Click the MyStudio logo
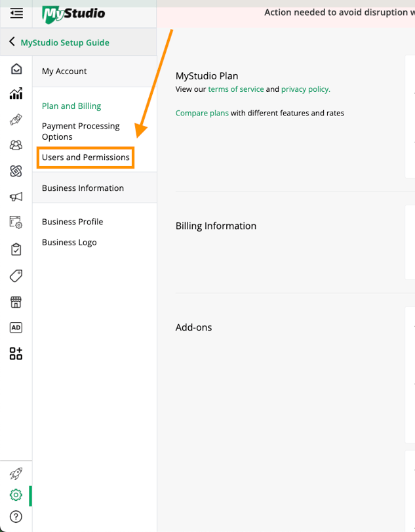Image resolution: width=415 pixels, height=532 pixels. [x=73, y=14]
